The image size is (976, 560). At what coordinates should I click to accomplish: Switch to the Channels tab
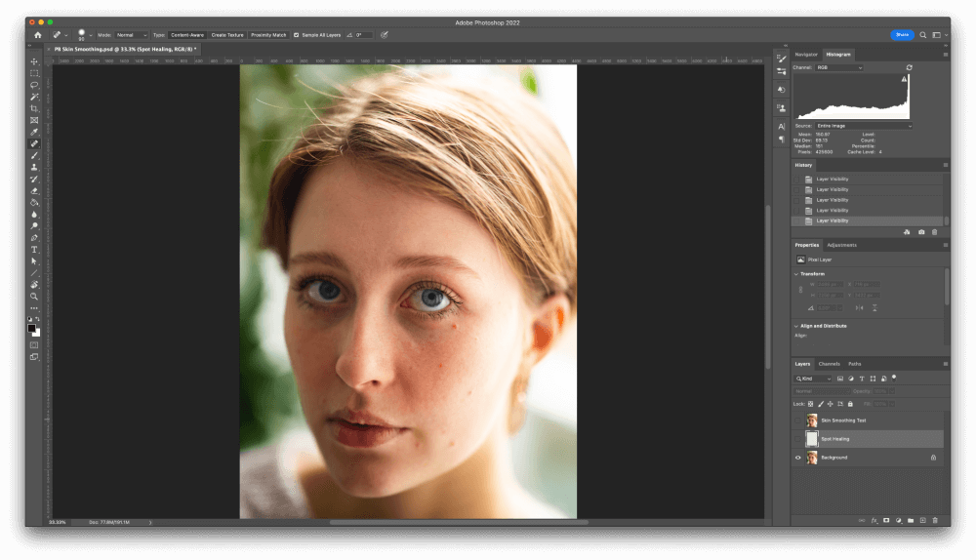pos(829,364)
